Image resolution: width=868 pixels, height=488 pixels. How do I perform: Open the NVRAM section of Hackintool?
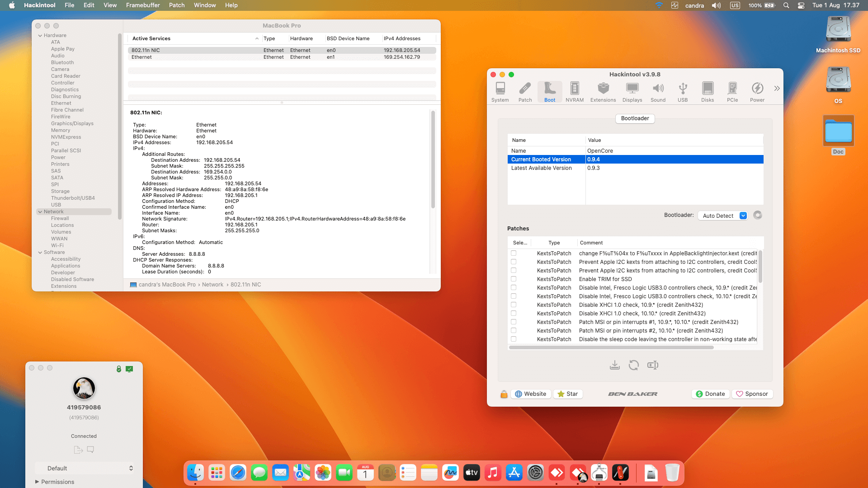pyautogui.click(x=574, y=91)
